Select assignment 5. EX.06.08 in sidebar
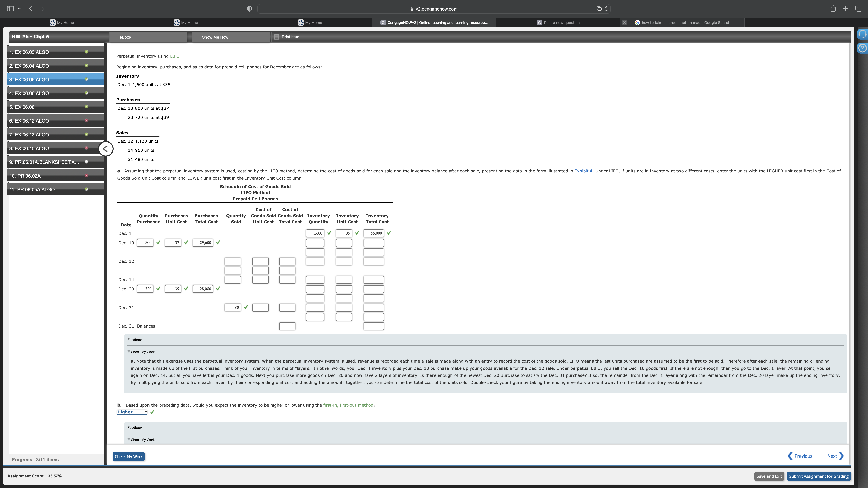Image resolution: width=868 pixels, height=488 pixels. [x=56, y=107]
